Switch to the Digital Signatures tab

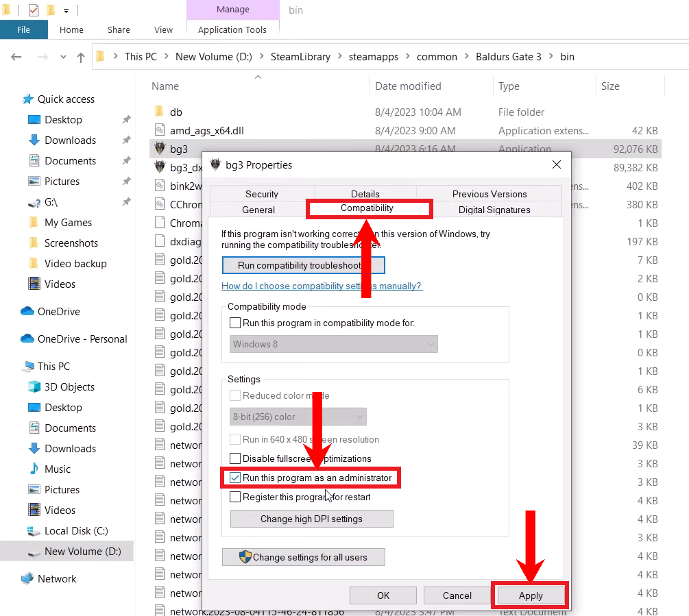(494, 210)
